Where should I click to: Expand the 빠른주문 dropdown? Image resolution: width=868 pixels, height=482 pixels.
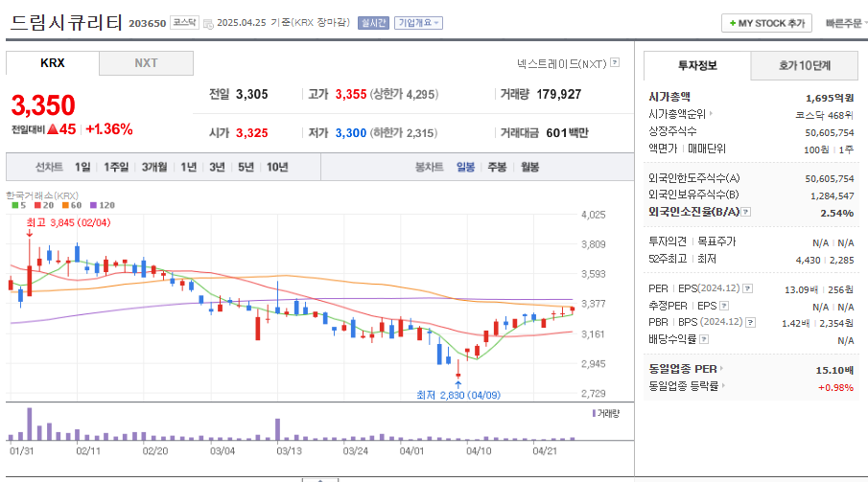846,23
